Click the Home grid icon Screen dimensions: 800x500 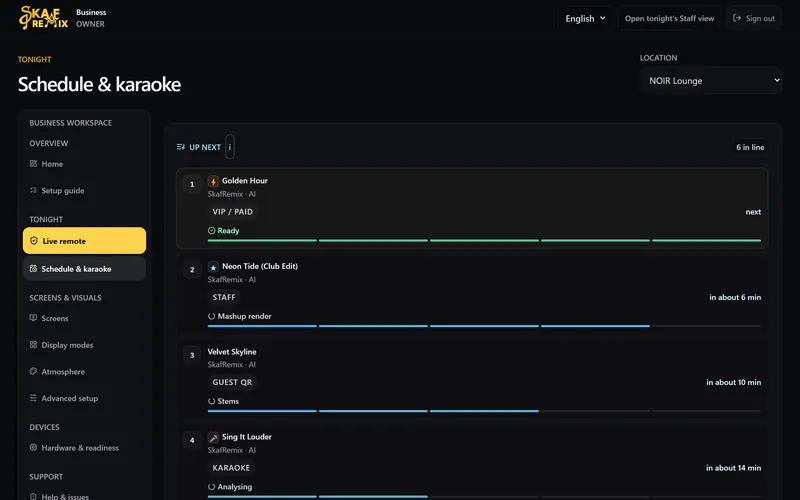pyautogui.click(x=33, y=163)
